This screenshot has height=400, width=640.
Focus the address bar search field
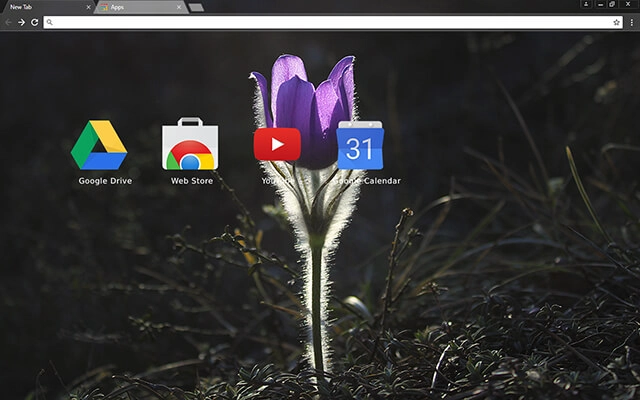click(x=333, y=22)
